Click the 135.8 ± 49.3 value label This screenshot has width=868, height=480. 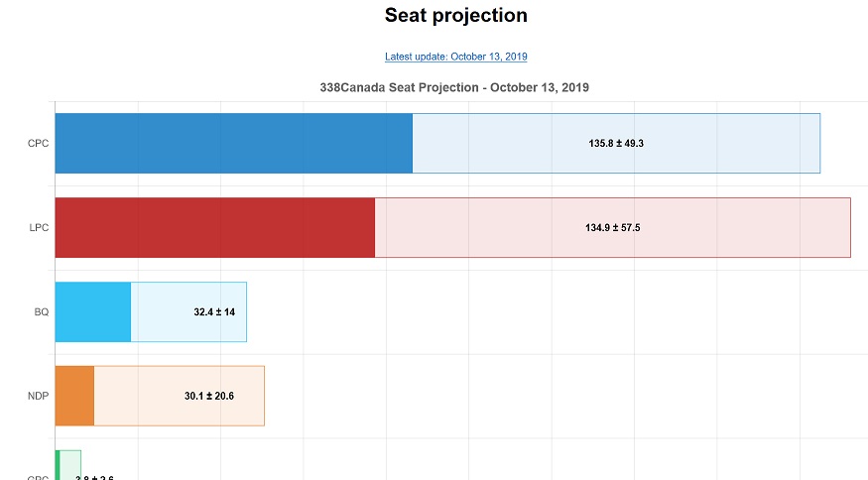616,144
